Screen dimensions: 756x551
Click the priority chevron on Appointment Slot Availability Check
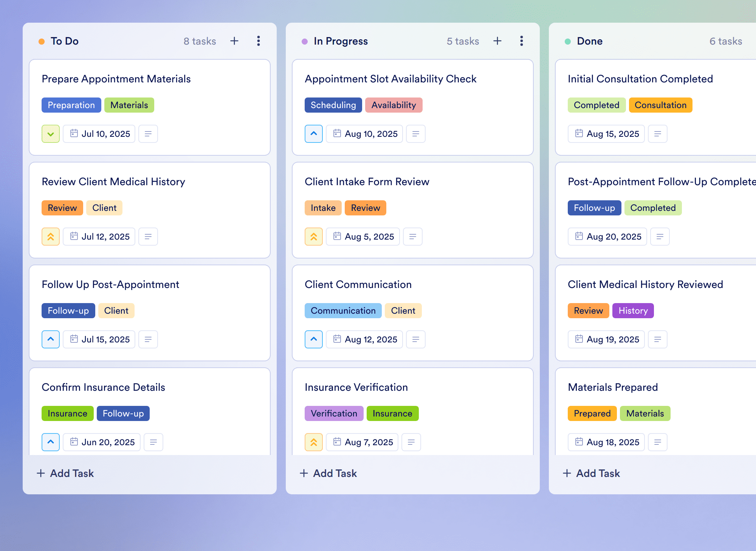tap(314, 134)
